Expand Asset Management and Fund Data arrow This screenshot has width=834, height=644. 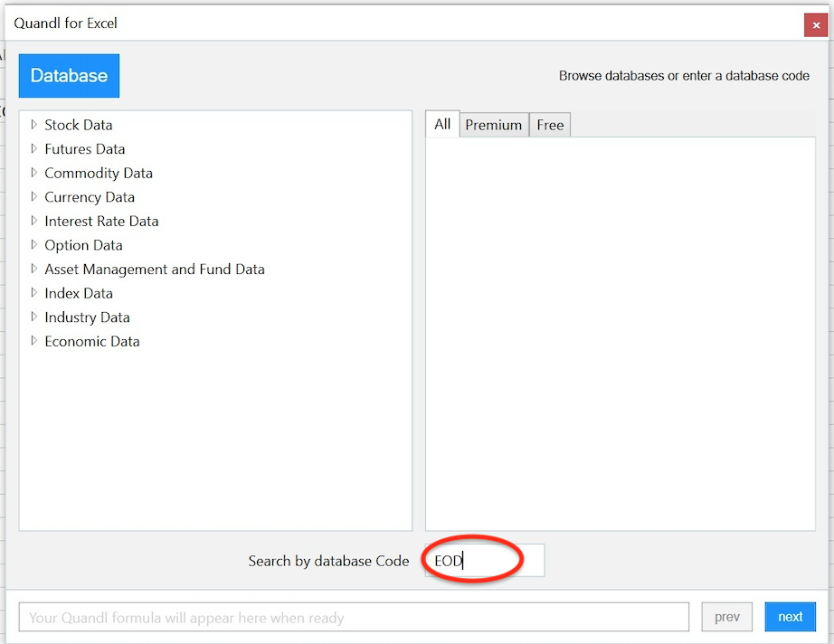tap(34, 269)
